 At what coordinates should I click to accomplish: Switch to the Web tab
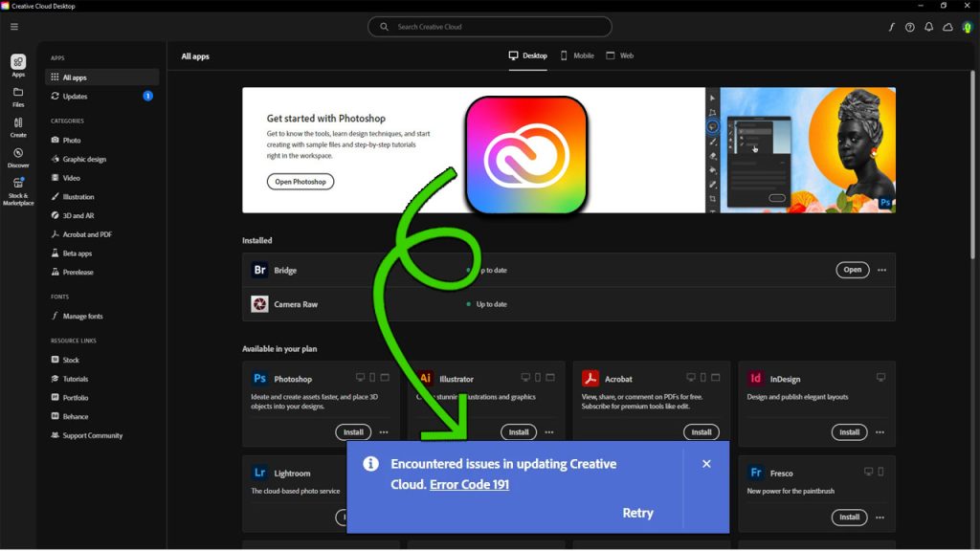(619, 55)
